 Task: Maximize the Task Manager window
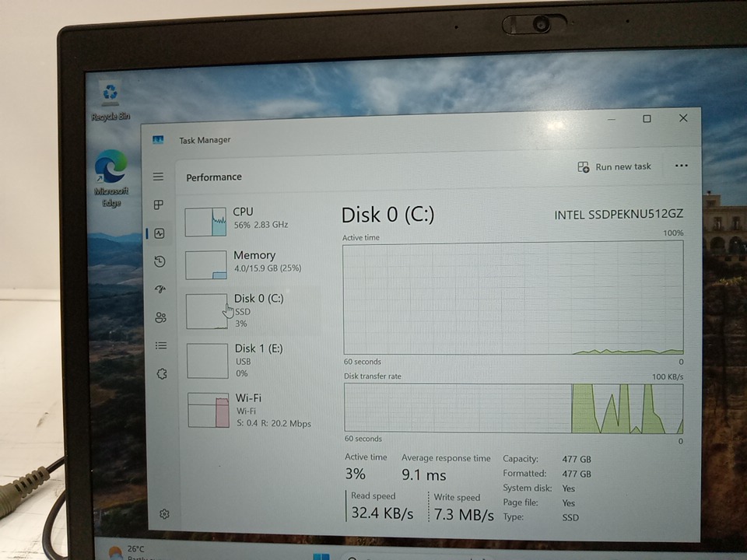point(647,118)
